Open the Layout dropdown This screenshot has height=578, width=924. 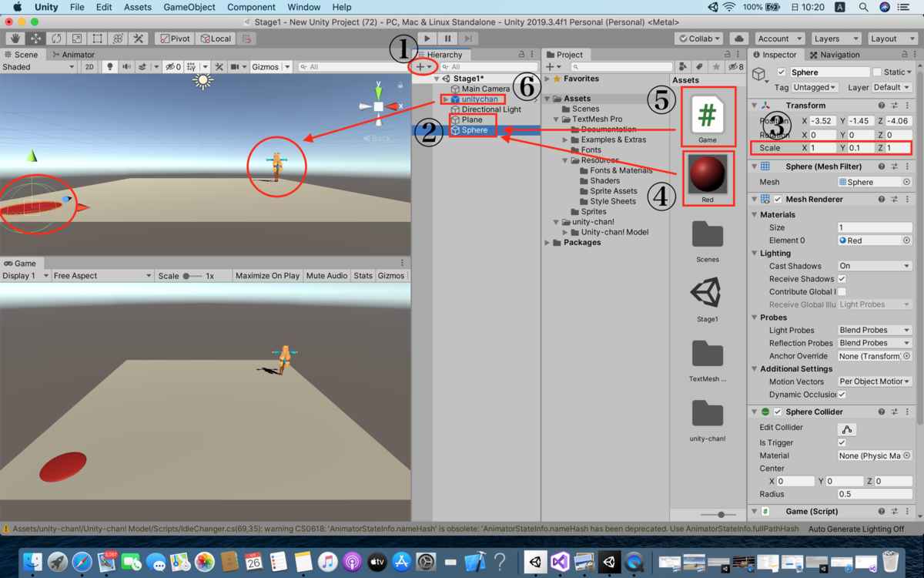892,39
